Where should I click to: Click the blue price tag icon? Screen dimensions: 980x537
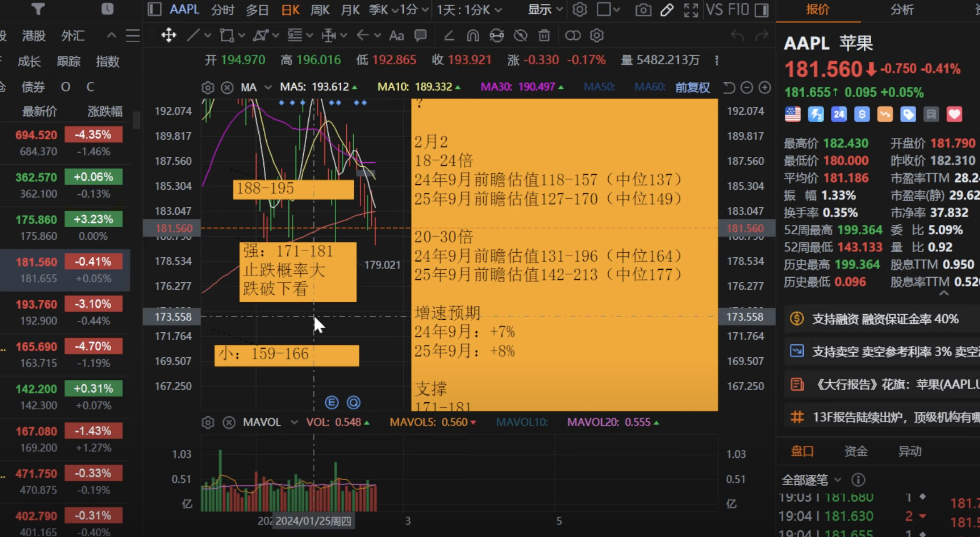tap(908, 114)
